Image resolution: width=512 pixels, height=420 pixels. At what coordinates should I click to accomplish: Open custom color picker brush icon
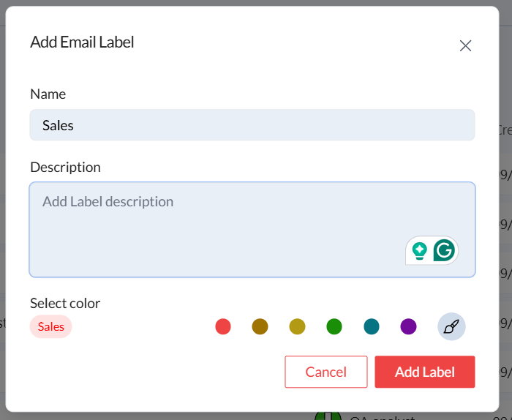pos(451,327)
